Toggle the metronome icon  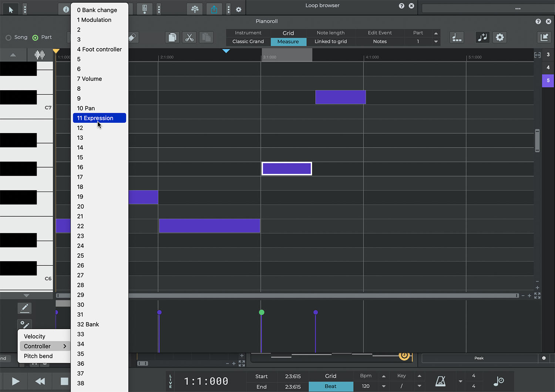pos(440,381)
